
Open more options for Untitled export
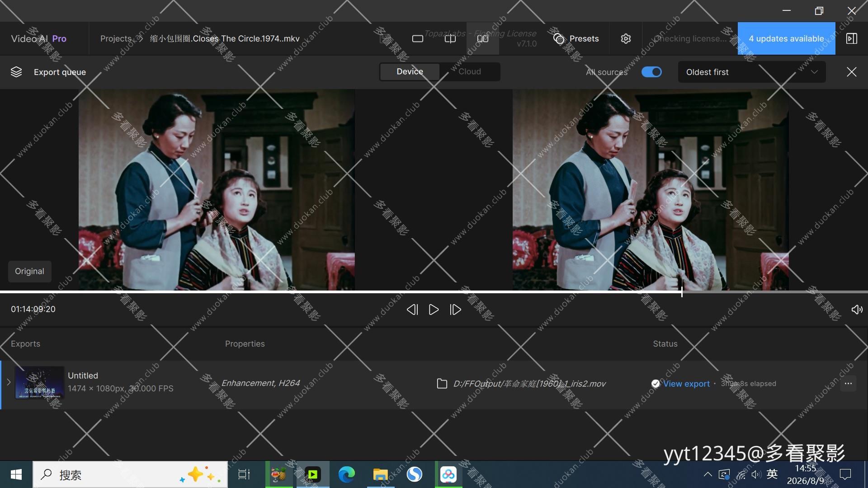click(848, 384)
